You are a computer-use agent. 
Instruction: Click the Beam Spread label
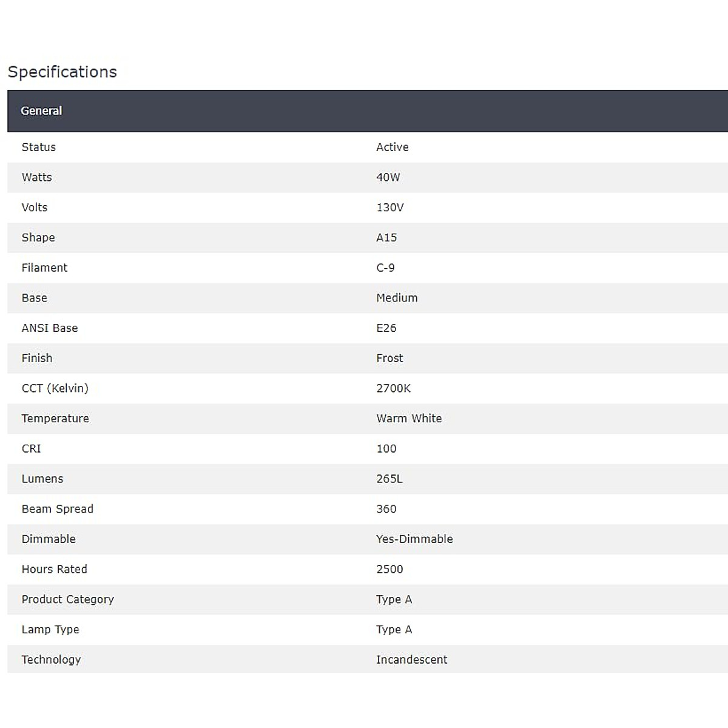58,508
